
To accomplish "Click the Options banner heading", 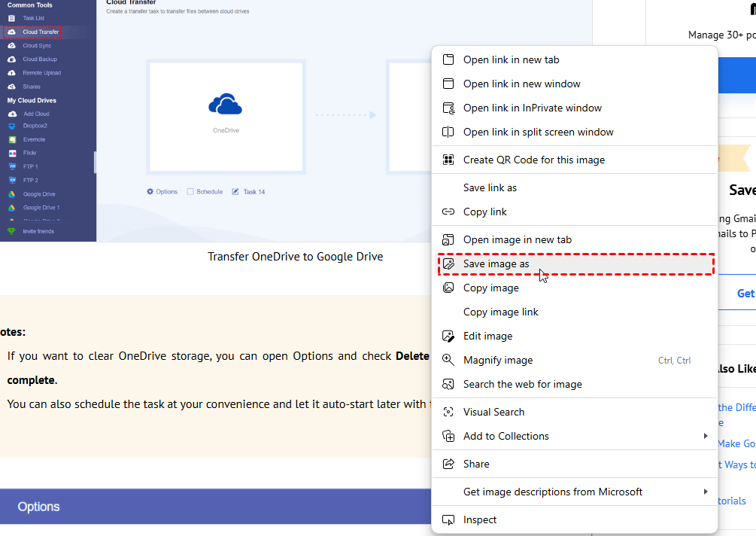I will (38, 507).
